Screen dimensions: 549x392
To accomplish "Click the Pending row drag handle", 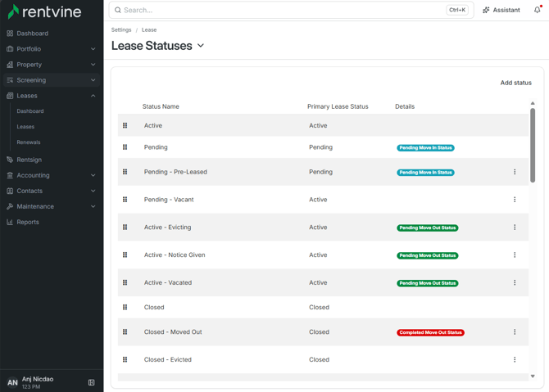I will coord(125,147).
